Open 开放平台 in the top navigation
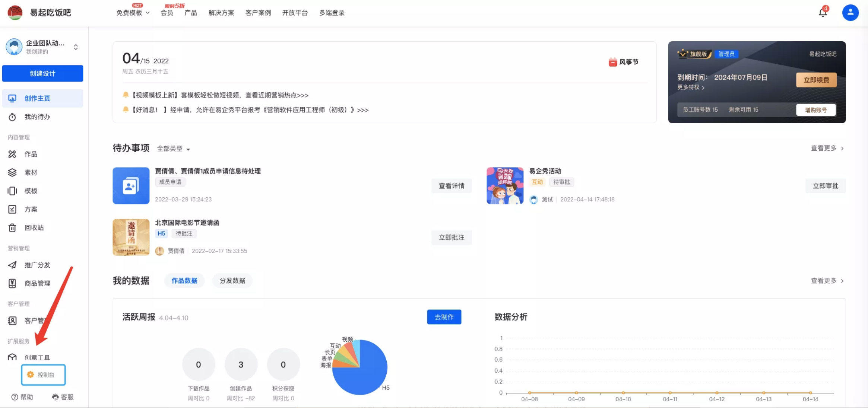This screenshot has height=408, width=868. [295, 13]
